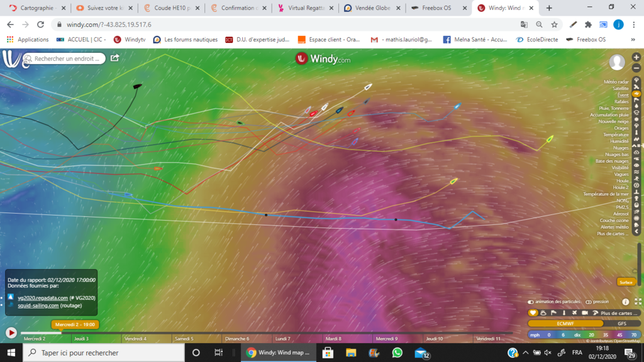Choose the Nuages layer

[x=621, y=148]
